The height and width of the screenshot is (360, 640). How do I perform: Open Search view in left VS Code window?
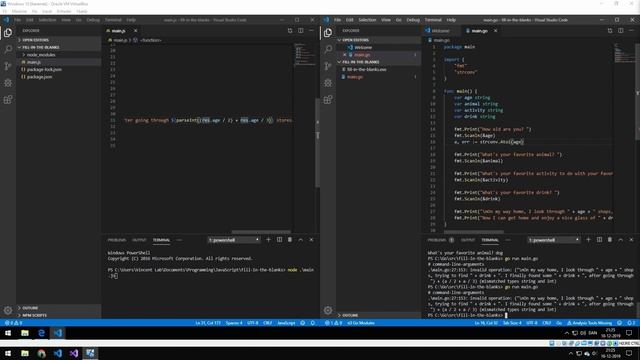pos(8,49)
